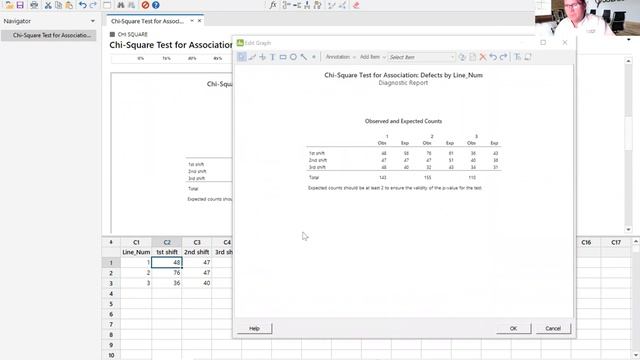This screenshot has height=360, width=640.
Task: Pick the ellipse shape tool
Action: click(x=293, y=57)
